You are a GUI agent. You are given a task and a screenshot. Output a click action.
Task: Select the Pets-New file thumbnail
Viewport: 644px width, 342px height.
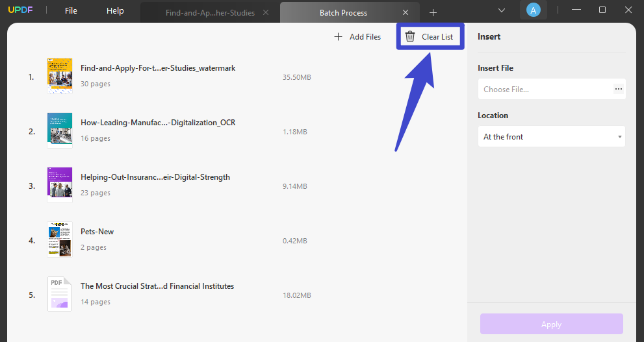click(x=59, y=239)
